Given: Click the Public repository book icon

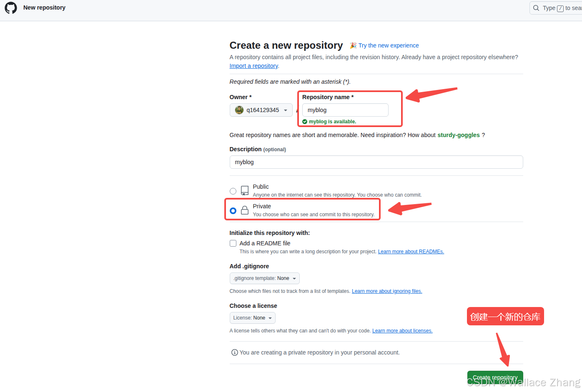Looking at the screenshot, I should point(245,191).
